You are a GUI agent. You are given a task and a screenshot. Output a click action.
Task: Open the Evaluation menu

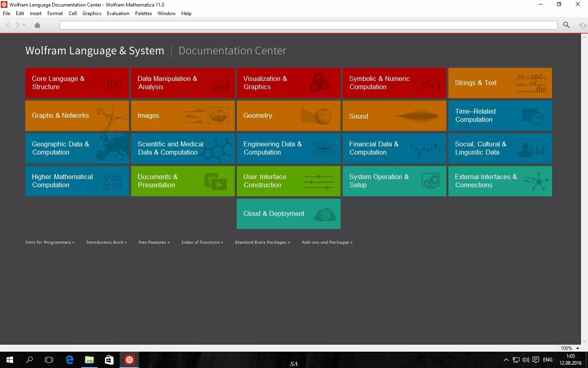[x=118, y=13]
